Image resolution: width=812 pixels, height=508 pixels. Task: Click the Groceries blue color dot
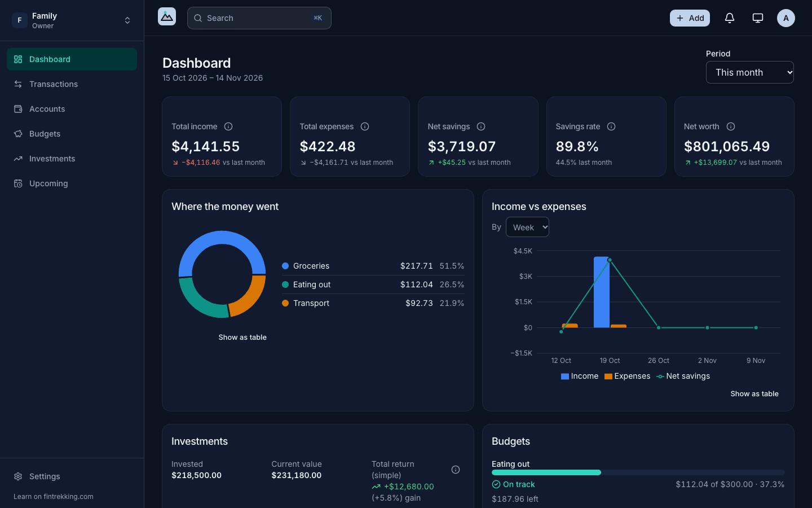tap(285, 266)
